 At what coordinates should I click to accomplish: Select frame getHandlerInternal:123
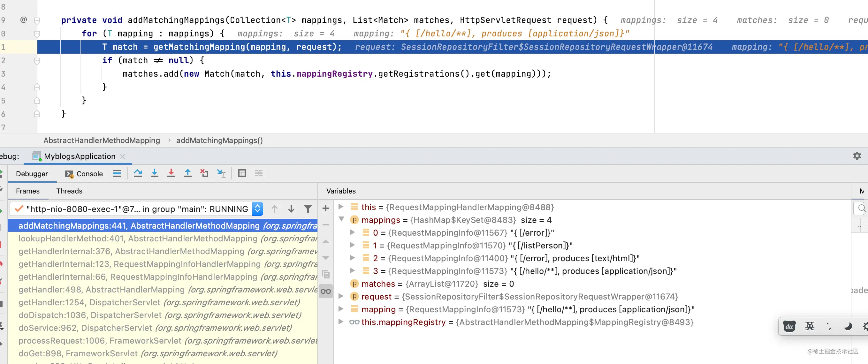(163, 264)
